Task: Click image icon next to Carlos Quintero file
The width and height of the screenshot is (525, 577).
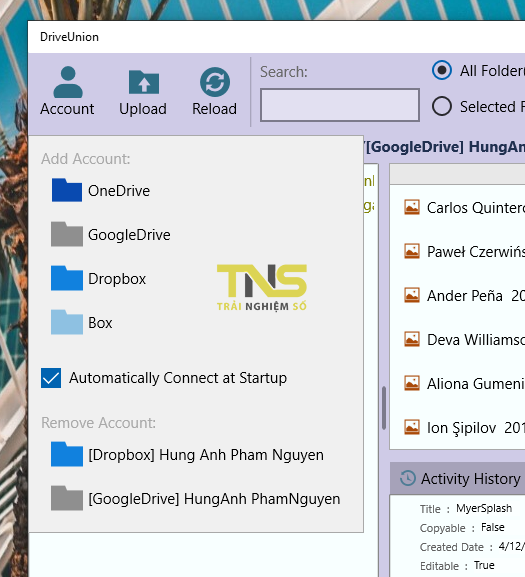Action: point(412,207)
